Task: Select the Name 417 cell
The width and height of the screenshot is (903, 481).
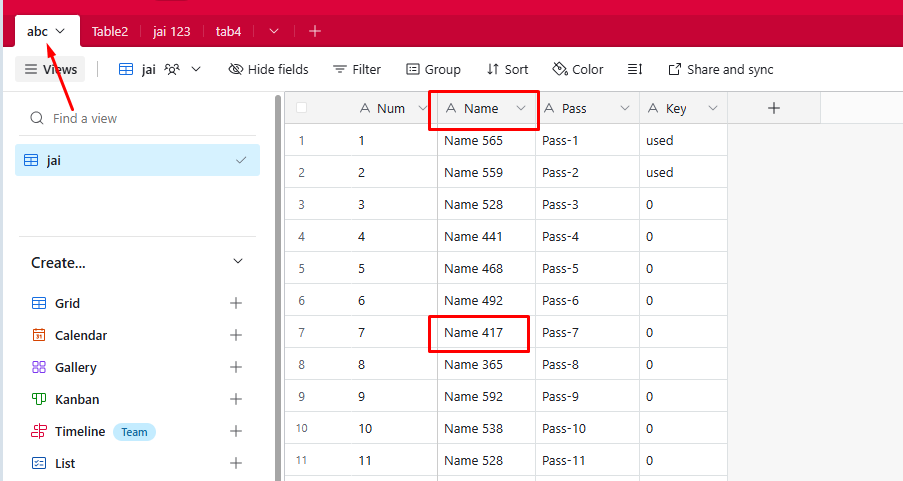Action: pos(480,333)
